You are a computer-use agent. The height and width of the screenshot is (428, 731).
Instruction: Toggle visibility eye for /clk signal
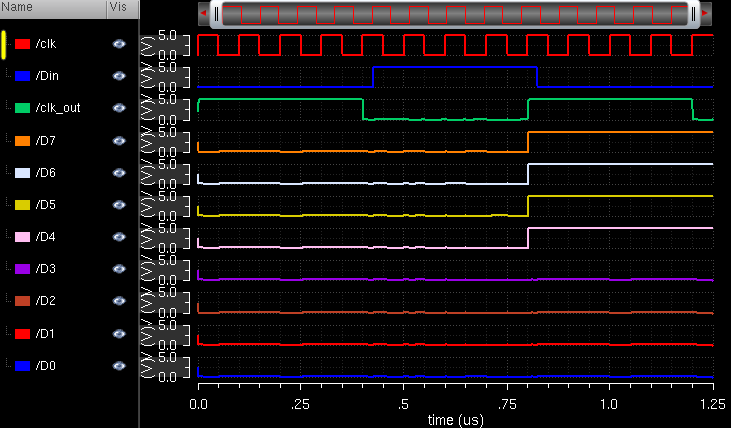pyautogui.click(x=119, y=44)
